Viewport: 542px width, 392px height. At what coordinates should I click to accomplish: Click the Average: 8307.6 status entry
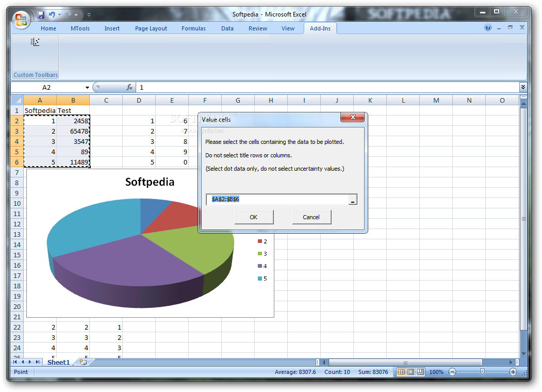pos(295,372)
